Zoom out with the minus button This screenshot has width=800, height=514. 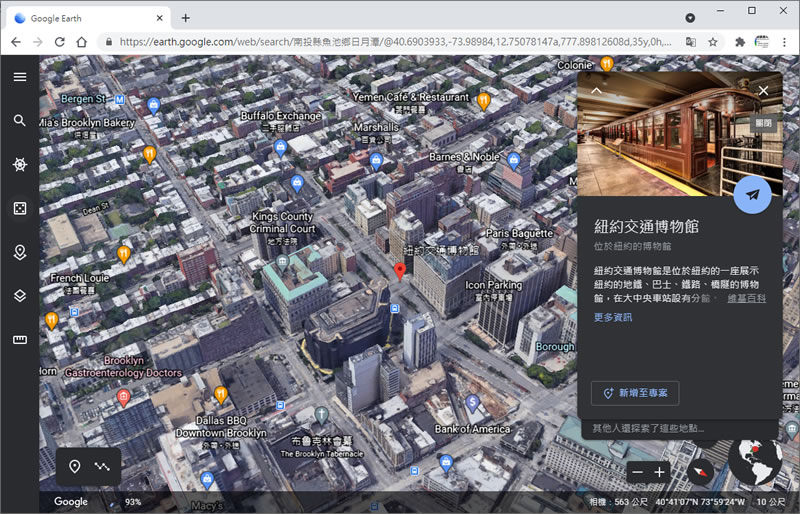point(638,472)
